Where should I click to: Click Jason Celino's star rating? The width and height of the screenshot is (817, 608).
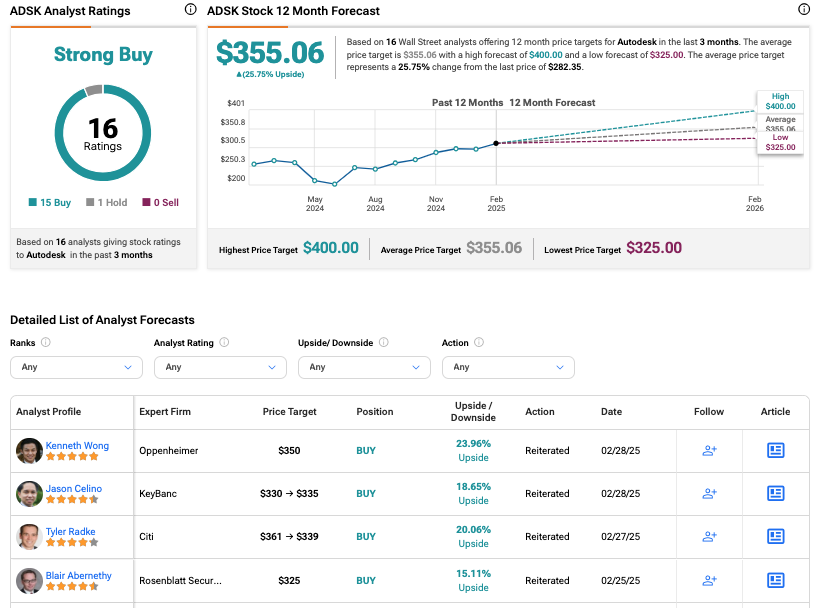point(72,500)
